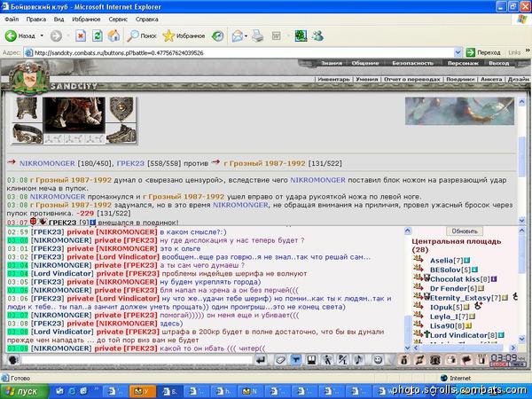Image resolution: width=532 pixels, height=399 pixels.
Task: Open the Back button history dropdown arrow
Action: click(42, 35)
